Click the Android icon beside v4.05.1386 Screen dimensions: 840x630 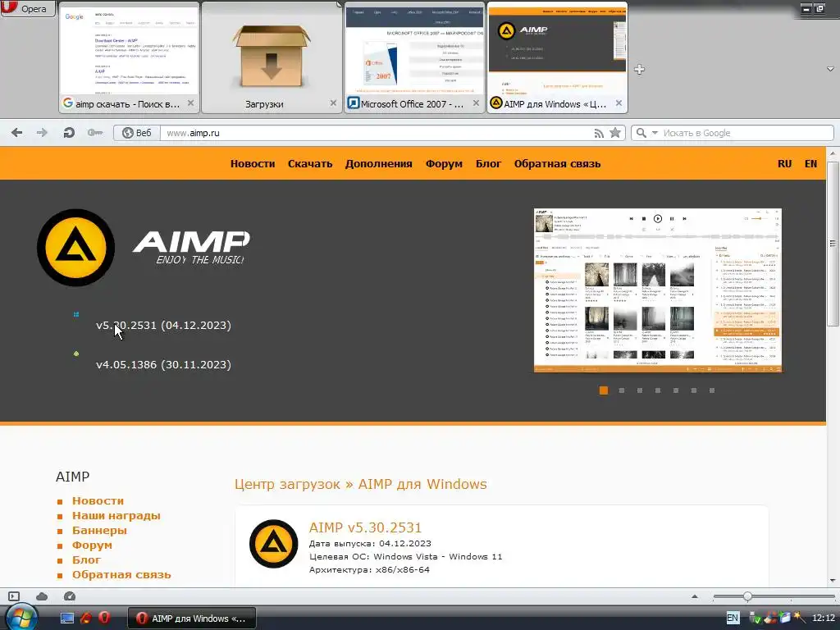click(x=76, y=354)
